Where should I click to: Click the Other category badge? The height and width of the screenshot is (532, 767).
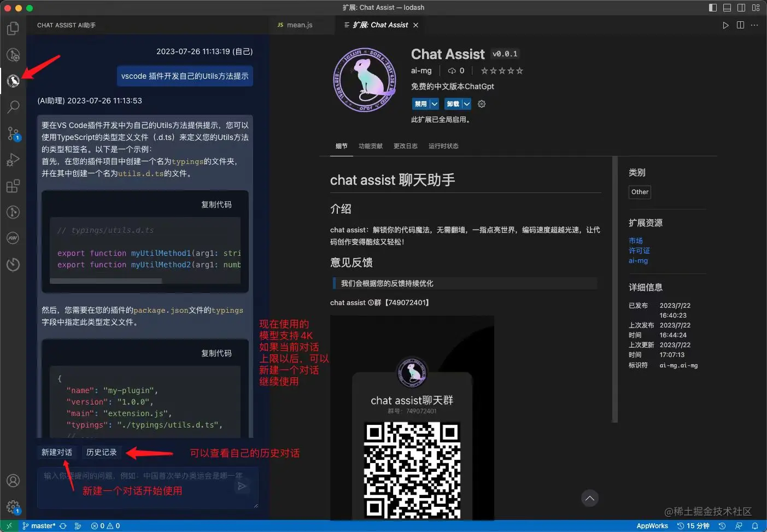[640, 192]
